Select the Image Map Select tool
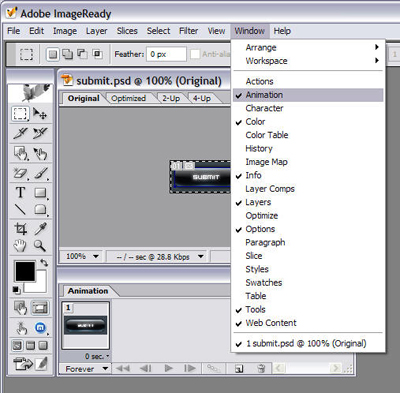 (x=40, y=153)
